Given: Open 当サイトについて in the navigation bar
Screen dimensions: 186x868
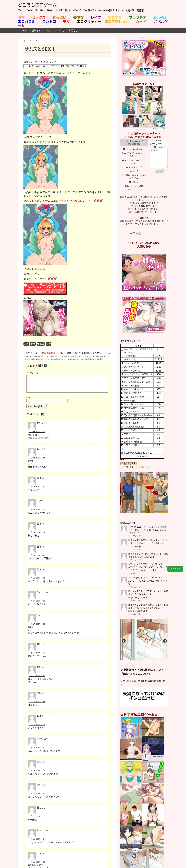Looking at the screenshot, I should tap(41, 31).
